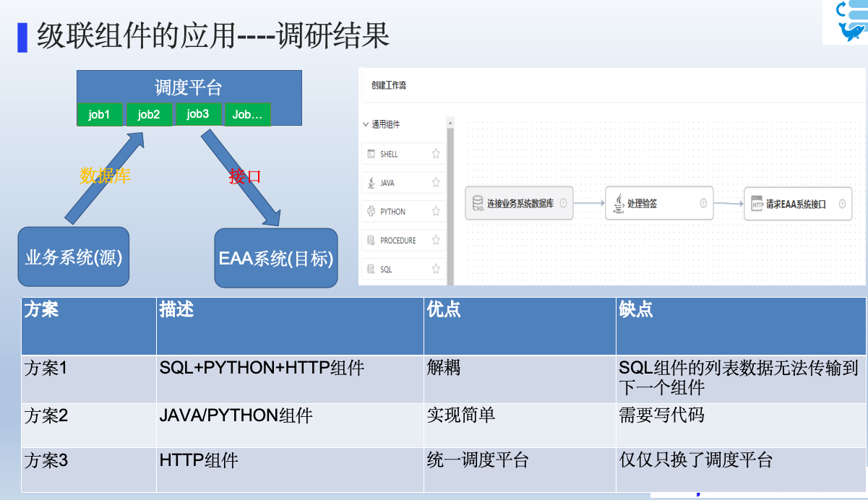Click HTTP icon on 请求EAA系统接口 node

tap(757, 204)
